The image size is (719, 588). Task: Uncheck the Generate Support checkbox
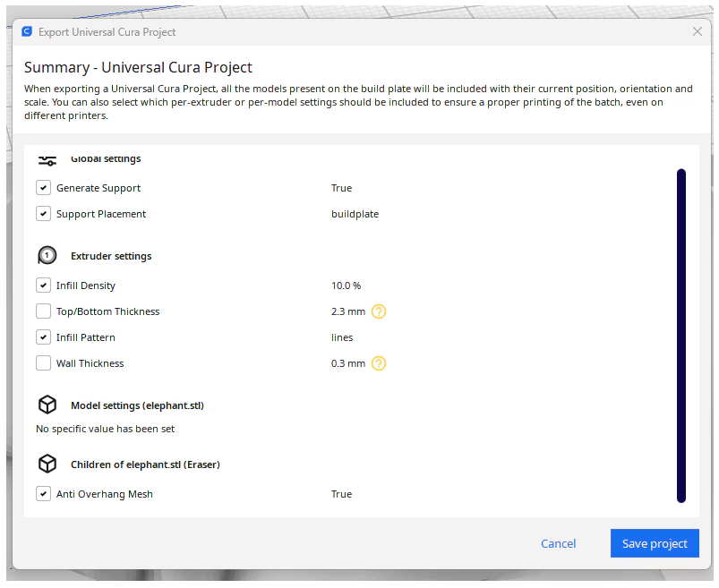[x=43, y=188]
